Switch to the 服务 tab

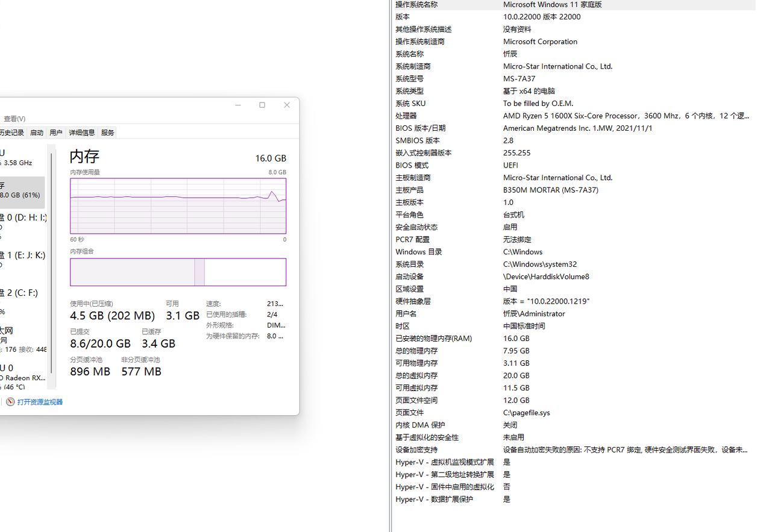(108, 133)
